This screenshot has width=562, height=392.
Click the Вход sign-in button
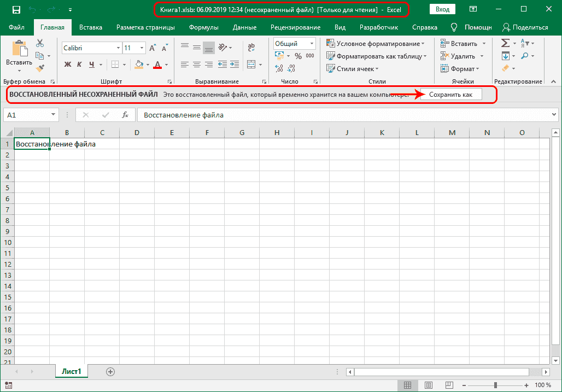point(442,9)
